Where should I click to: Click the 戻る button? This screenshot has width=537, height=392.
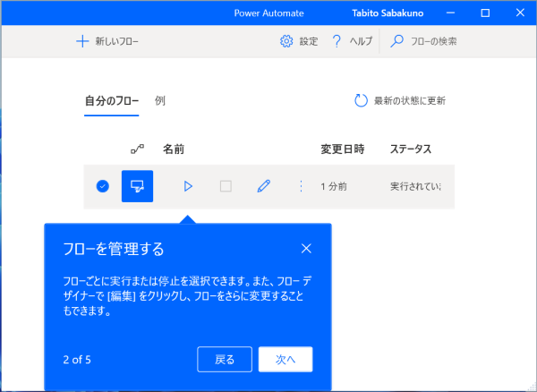coord(225,360)
